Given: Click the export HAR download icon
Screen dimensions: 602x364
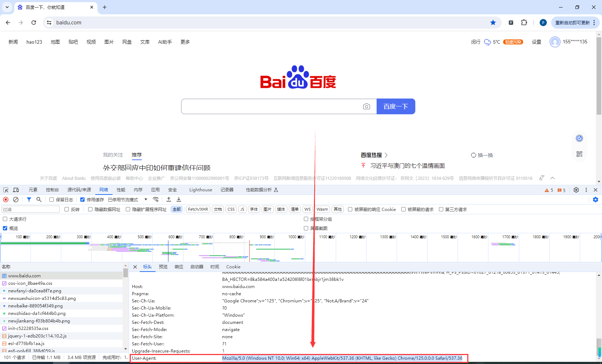Looking at the screenshot, I should tap(179, 200).
